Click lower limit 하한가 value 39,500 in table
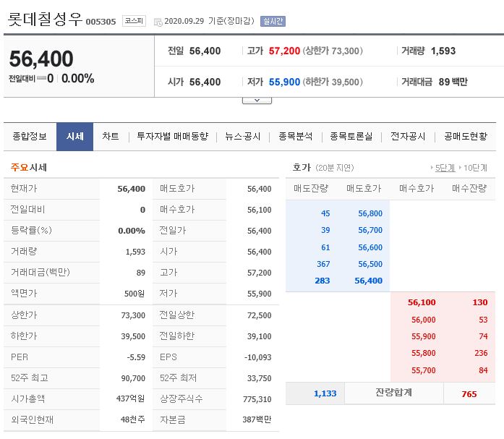Screen dimensions: 504x439 point(133,336)
